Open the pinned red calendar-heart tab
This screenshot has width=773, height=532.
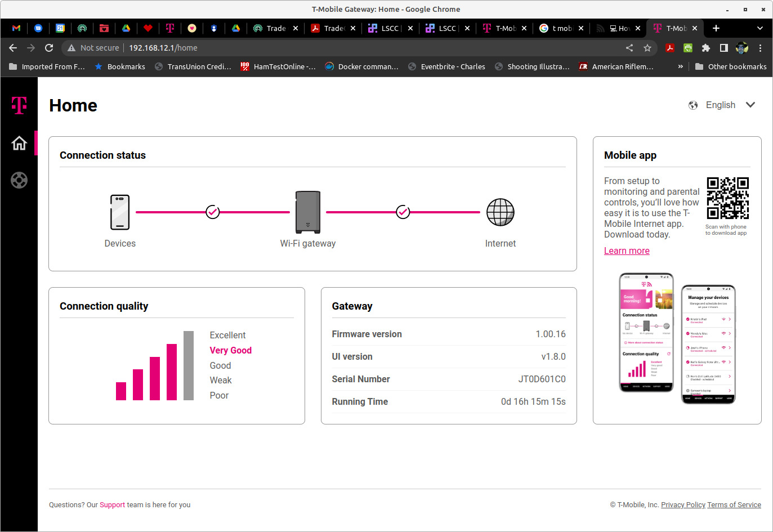[x=104, y=28]
